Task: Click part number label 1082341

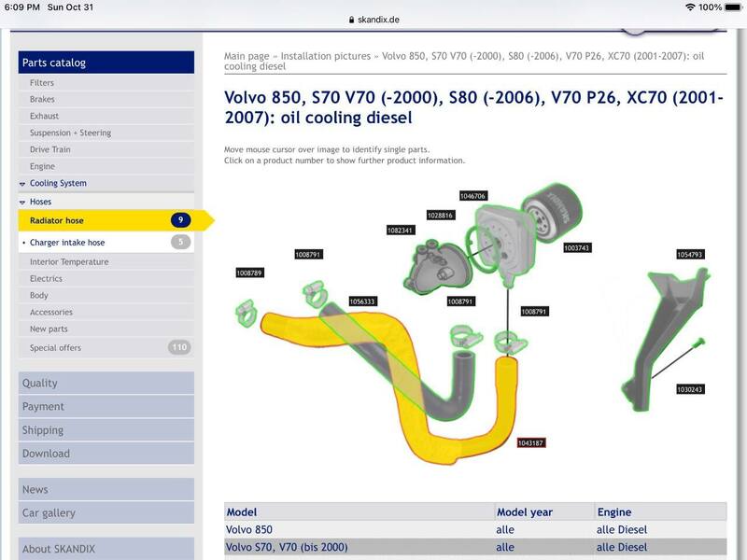Action: (x=401, y=230)
